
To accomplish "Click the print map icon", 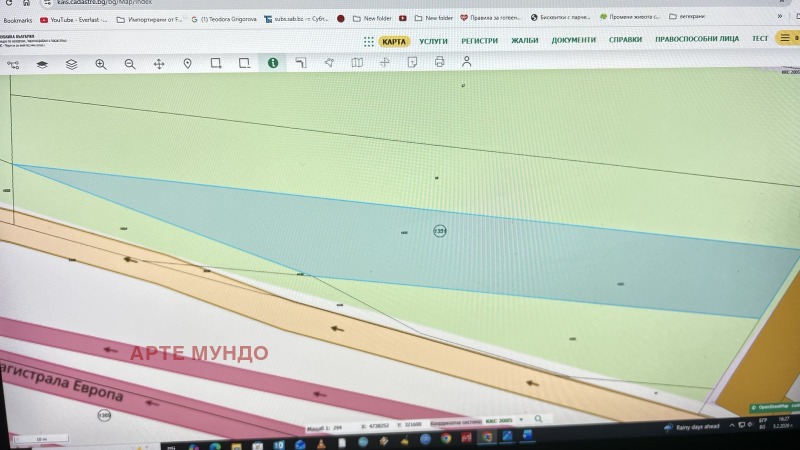I will 440,62.
